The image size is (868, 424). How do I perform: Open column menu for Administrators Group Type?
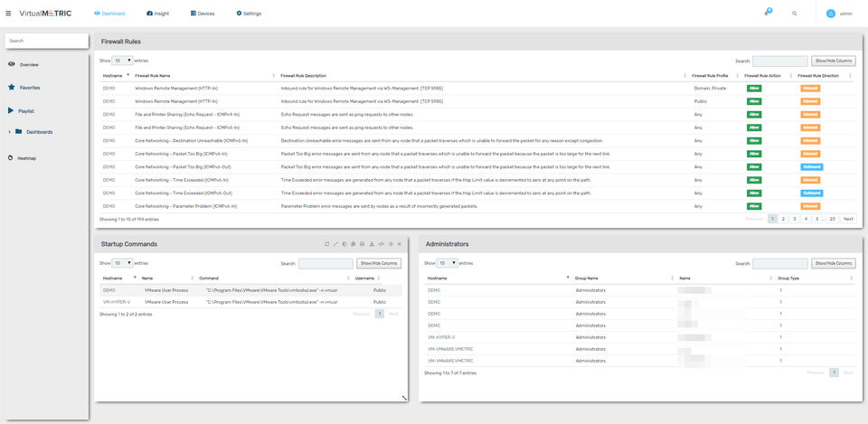[850, 278]
